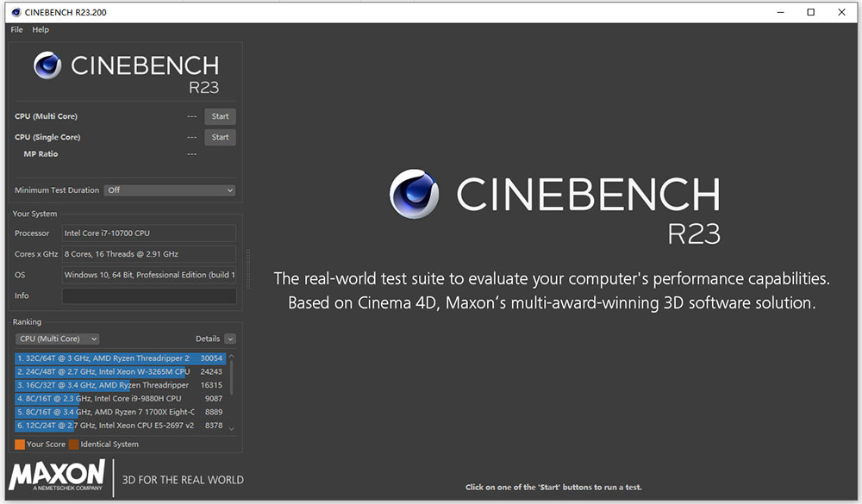The height and width of the screenshot is (504, 862).
Task: Click the Info input field
Action: [x=148, y=296]
